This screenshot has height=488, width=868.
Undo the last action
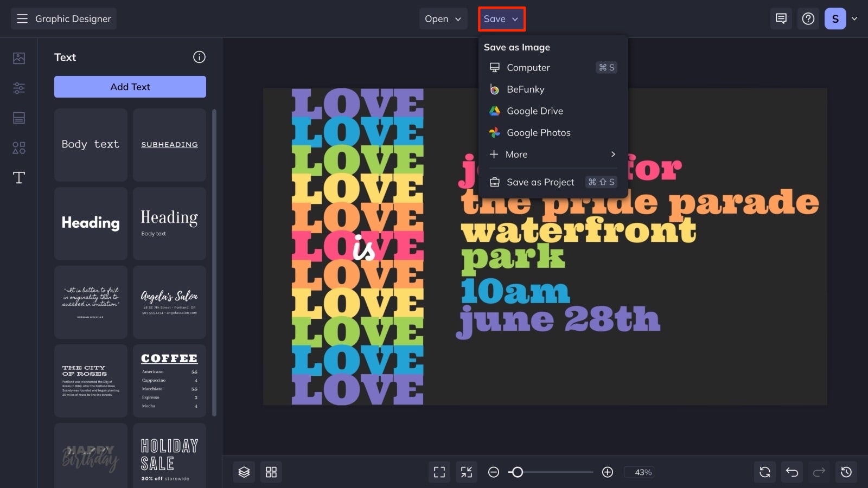[x=792, y=472]
